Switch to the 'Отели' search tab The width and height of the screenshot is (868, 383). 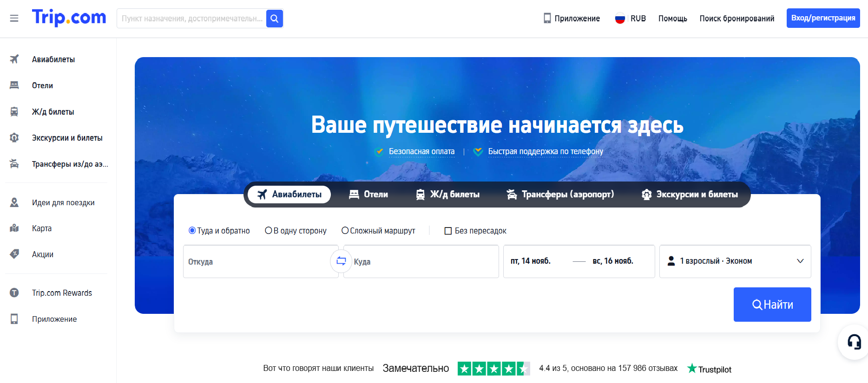[368, 194]
